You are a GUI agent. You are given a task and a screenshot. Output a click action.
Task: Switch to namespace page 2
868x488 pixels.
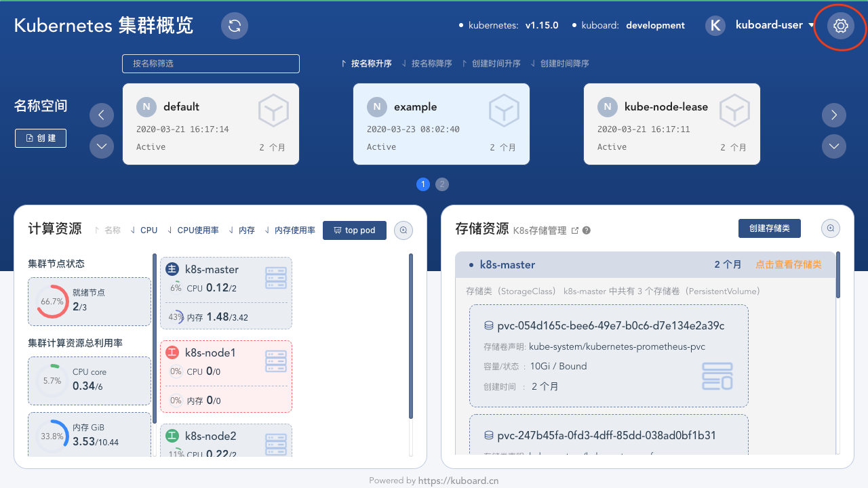pyautogui.click(x=442, y=184)
